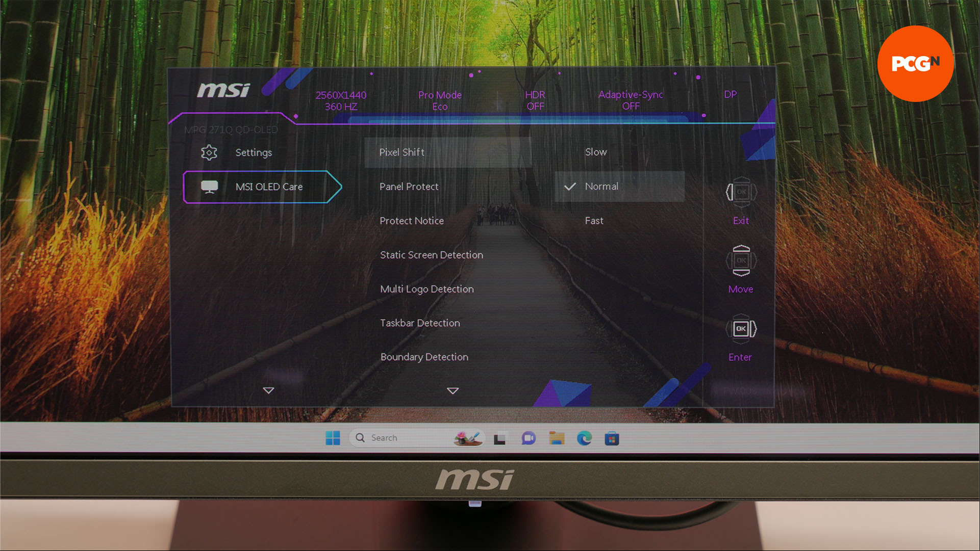Click the taskbar Search box
The width and height of the screenshot is (980, 551).
pos(416,438)
